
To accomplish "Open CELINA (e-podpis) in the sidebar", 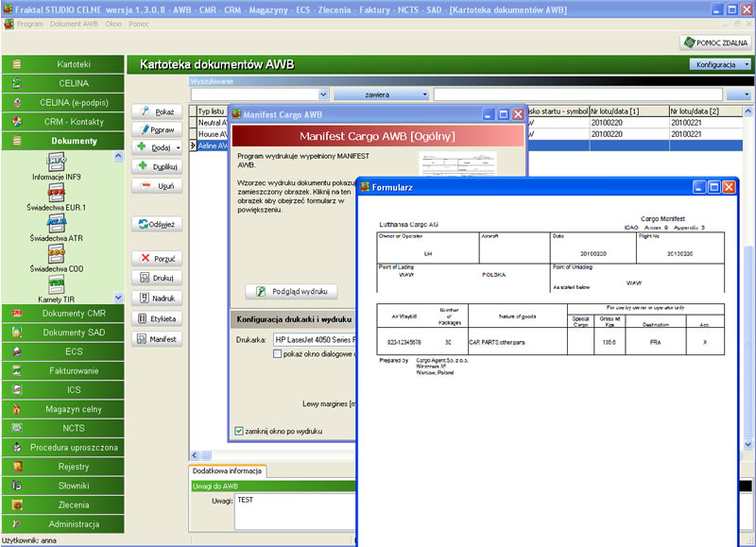I will [63, 103].
